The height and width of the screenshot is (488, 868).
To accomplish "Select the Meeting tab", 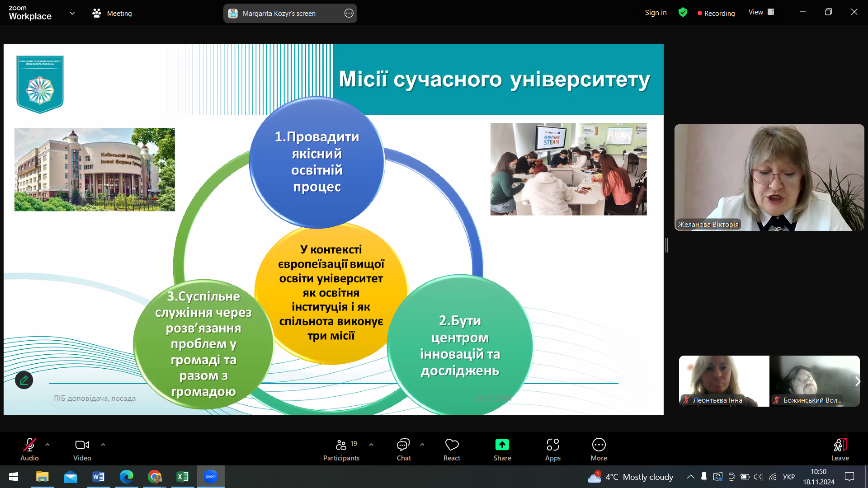I will pyautogui.click(x=112, y=13).
